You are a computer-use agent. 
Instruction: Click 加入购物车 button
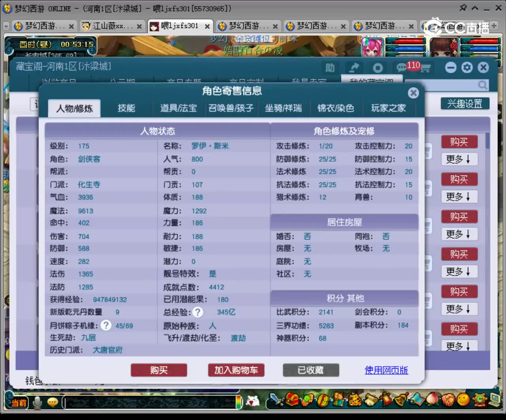236,370
